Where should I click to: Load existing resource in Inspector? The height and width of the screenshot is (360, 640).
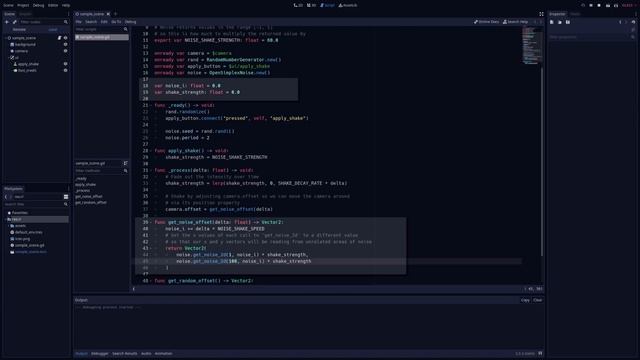[560, 22]
